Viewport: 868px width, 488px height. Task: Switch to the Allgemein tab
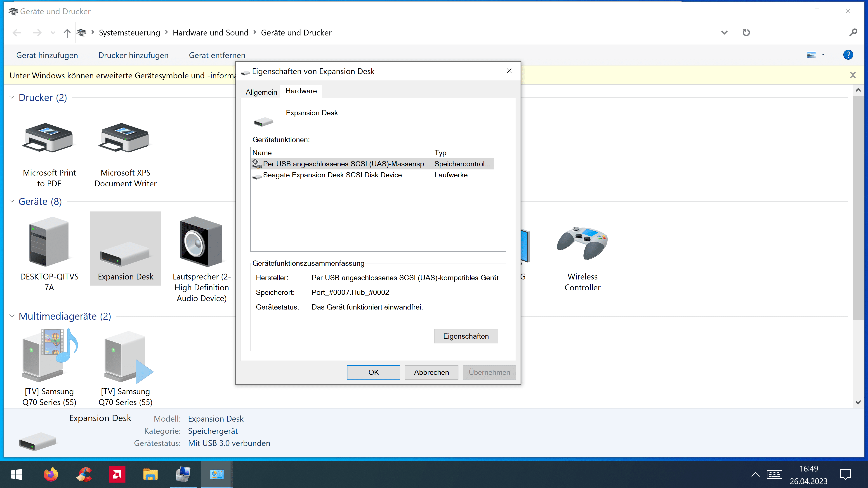click(x=261, y=92)
